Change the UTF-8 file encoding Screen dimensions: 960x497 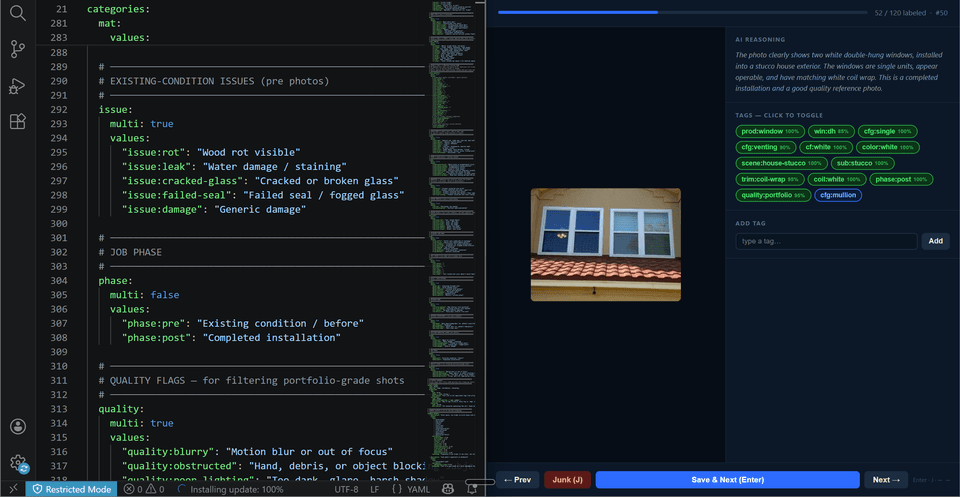[x=347, y=489]
